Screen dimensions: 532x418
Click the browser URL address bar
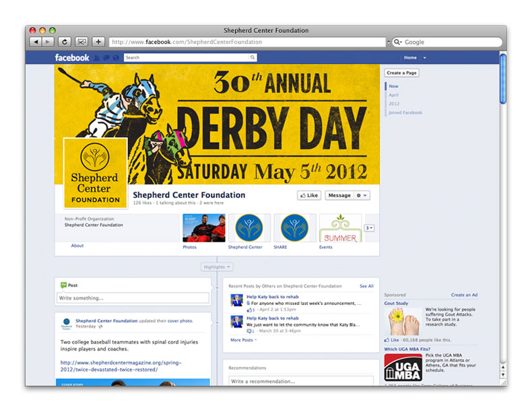[247, 42]
